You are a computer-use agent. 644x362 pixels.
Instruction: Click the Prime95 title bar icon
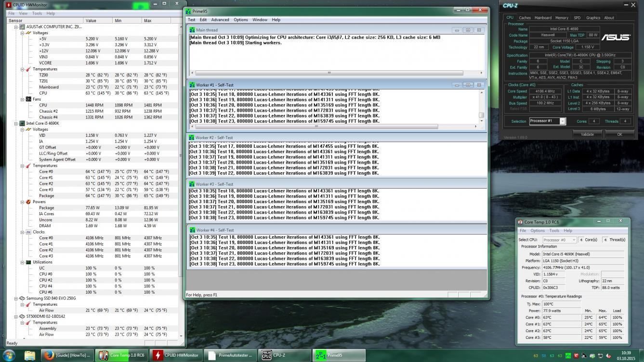pyautogui.click(x=188, y=11)
